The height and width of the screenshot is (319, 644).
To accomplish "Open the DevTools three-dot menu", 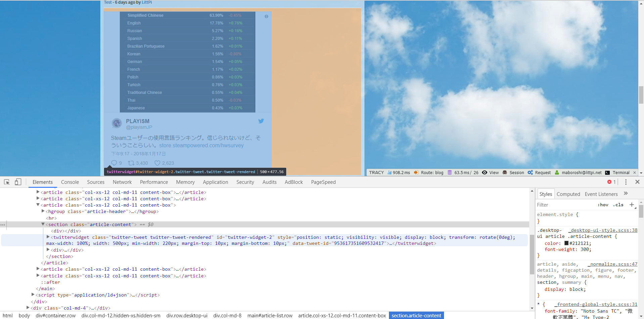I will pos(626,182).
